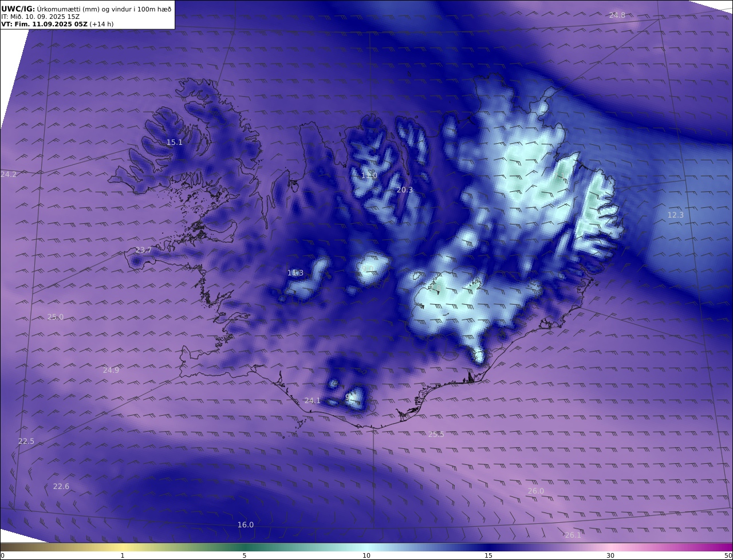
Task: Click the 22.5 value on the map
Action: 26,441
